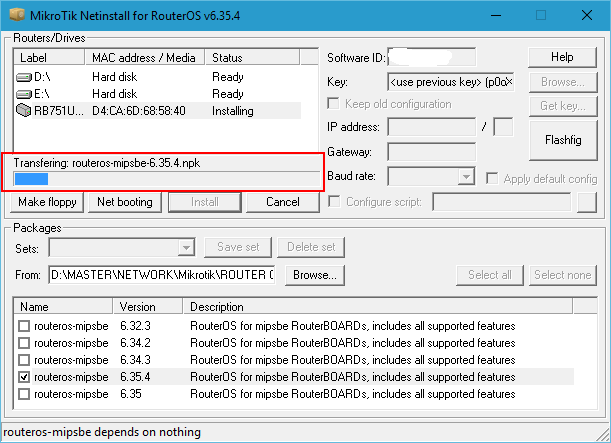
Task: Click the Save set button
Action: 238,247
